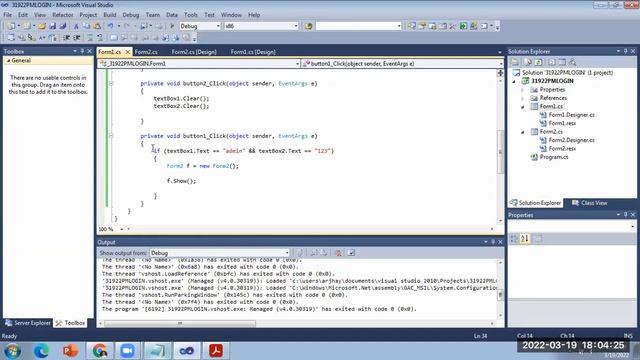The image size is (640, 360).
Task: Click the Start Debugging play icon
Action: (172, 26)
